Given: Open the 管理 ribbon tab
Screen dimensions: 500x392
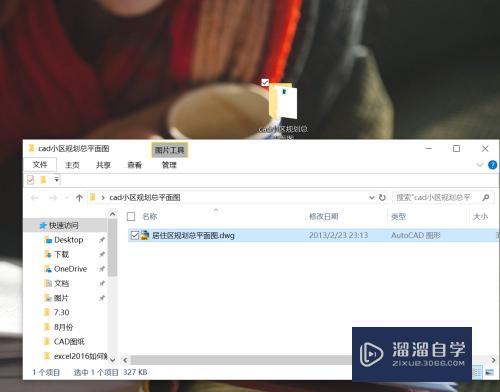Looking at the screenshot, I should [169, 165].
